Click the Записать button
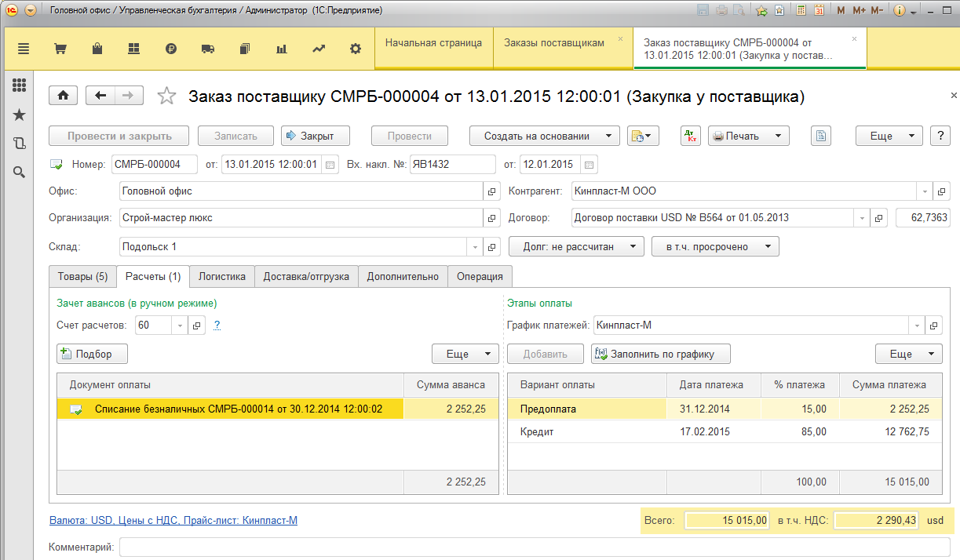This screenshot has width=960, height=560. point(235,136)
